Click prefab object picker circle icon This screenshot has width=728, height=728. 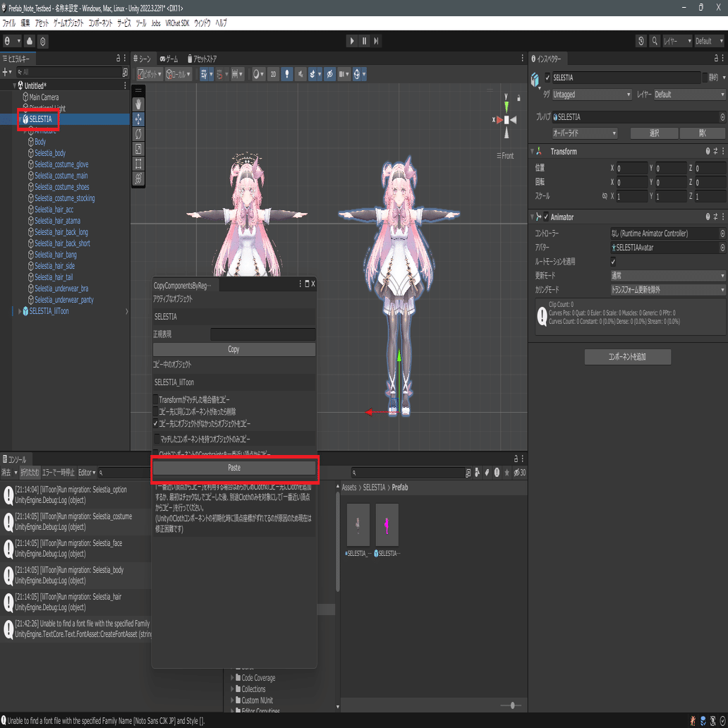pyautogui.click(x=722, y=117)
